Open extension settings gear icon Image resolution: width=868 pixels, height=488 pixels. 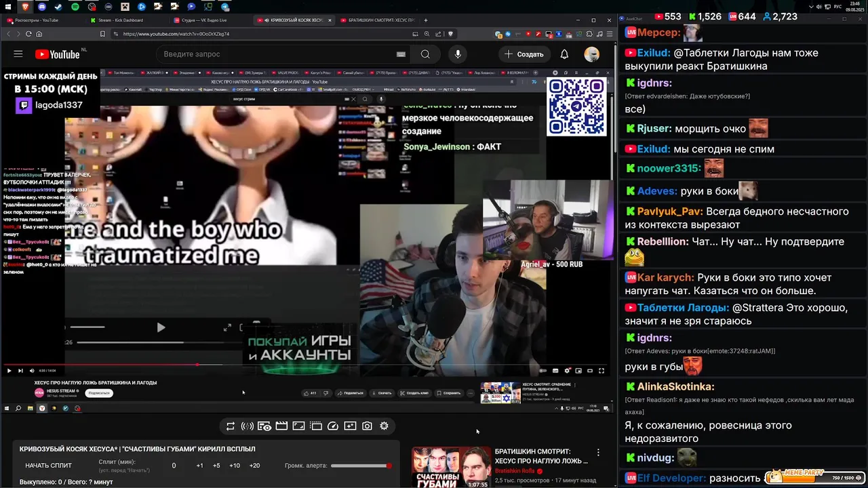tap(384, 426)
